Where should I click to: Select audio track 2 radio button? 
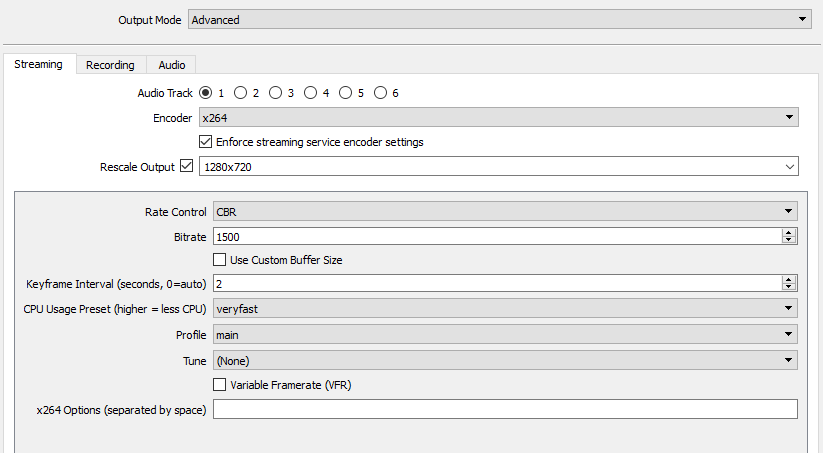tap(240, 93)
